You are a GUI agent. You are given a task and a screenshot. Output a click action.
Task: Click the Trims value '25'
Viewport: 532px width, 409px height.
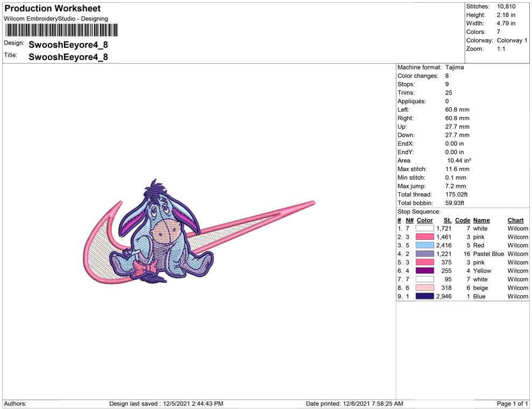click(449, 92)
